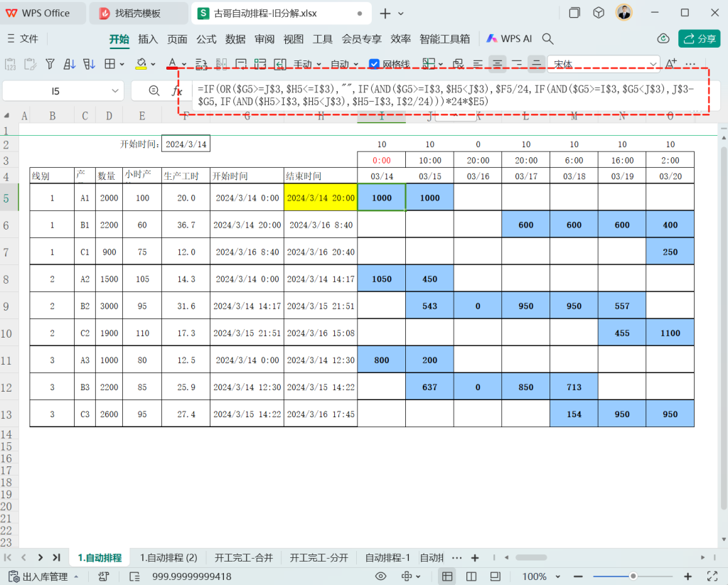This screenshot has width=728, height=585.
Task: Expand the 出入库管理 menu
Action: [x=45, y=576]
